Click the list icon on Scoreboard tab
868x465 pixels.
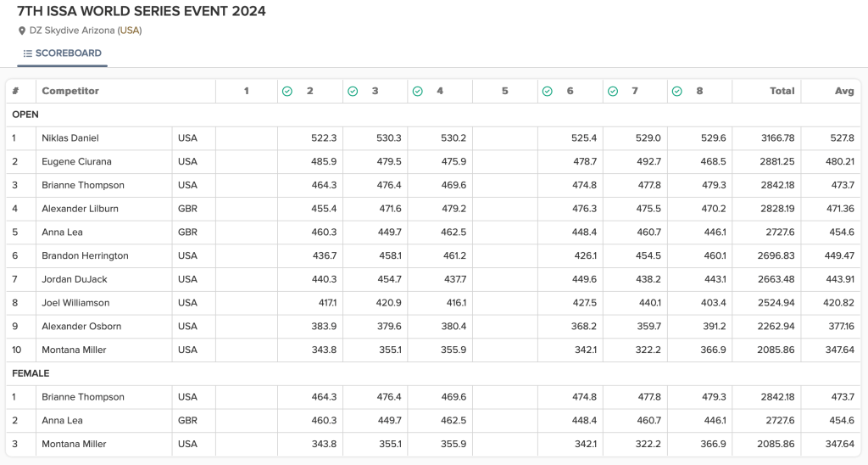tap(28, 53)
